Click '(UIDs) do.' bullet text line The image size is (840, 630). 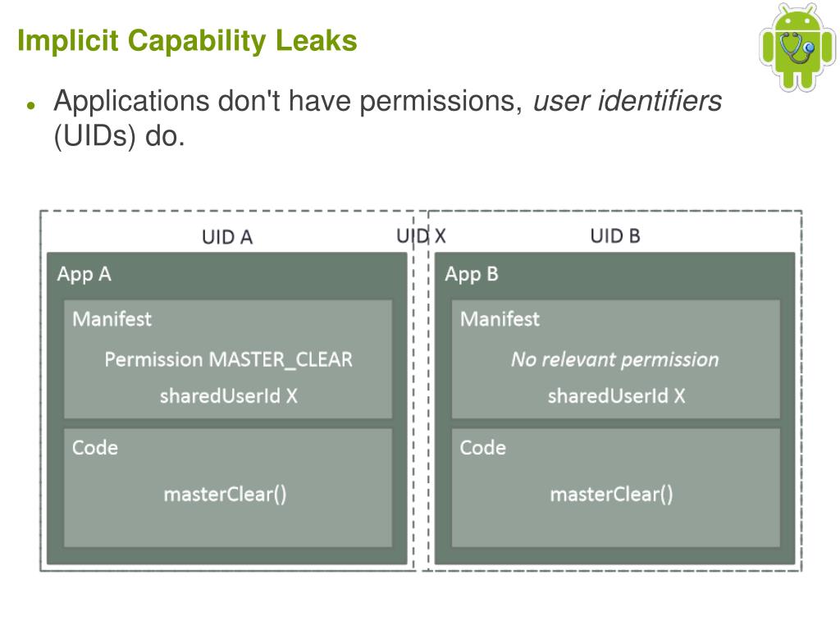tap(120, 136)
